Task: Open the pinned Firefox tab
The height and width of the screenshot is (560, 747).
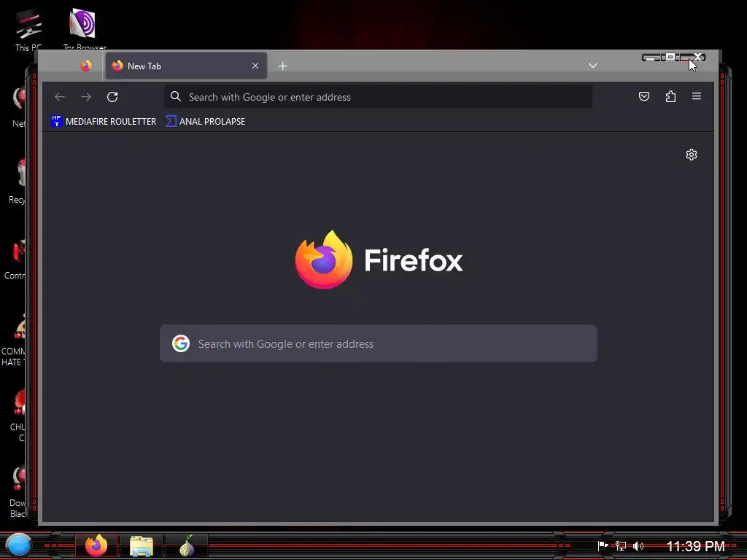Action: [86, 66]
